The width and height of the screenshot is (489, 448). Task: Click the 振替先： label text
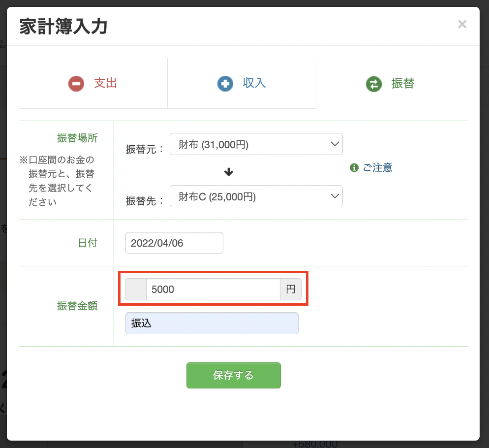tap(145, 201)
